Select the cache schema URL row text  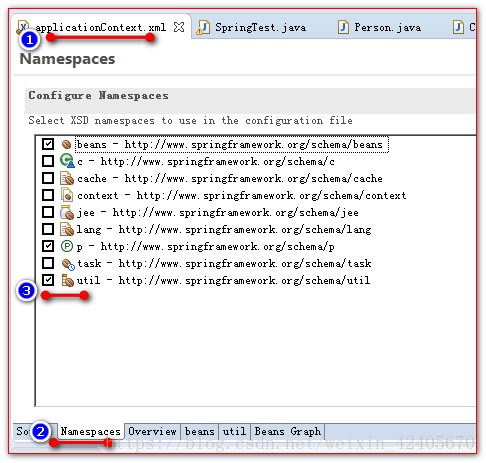tap(230, 179)
